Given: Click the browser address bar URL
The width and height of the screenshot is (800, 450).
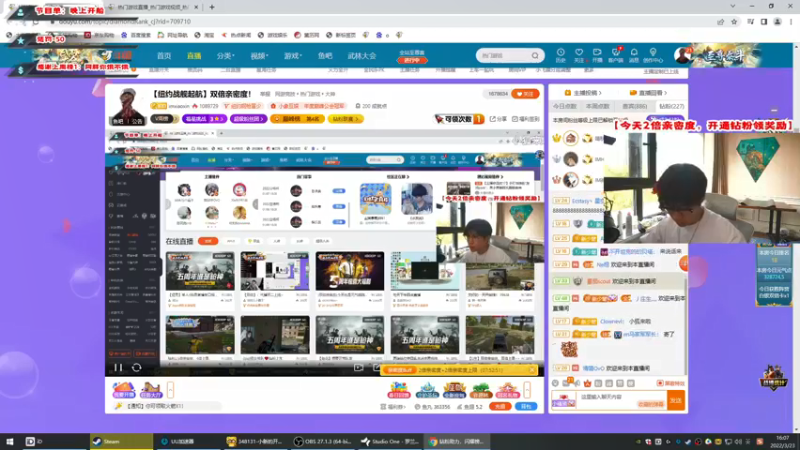Looking at the screenshot, I should coord(125,22).
